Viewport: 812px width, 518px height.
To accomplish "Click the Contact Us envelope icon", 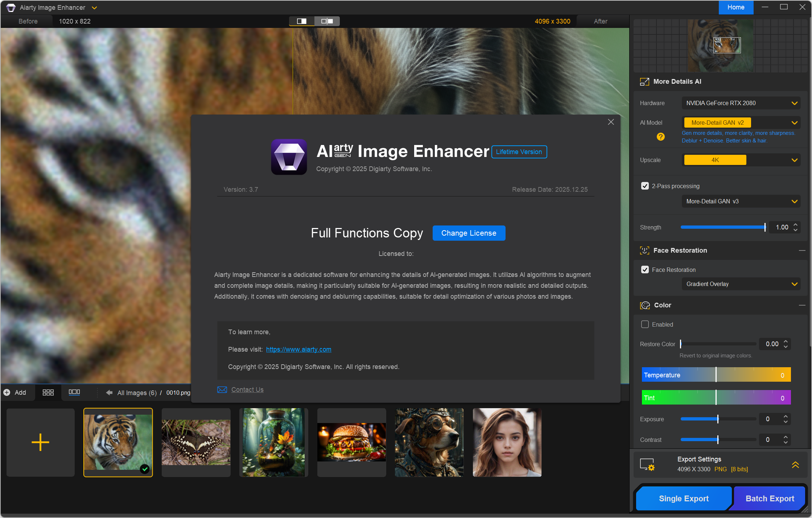I will pos(222,390).
